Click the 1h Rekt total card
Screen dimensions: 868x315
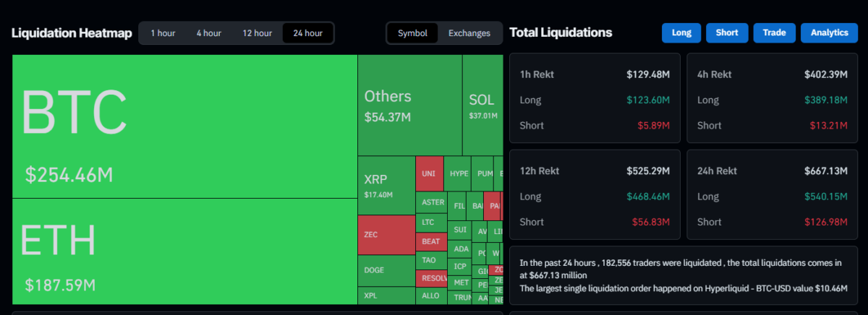(595, 99)
